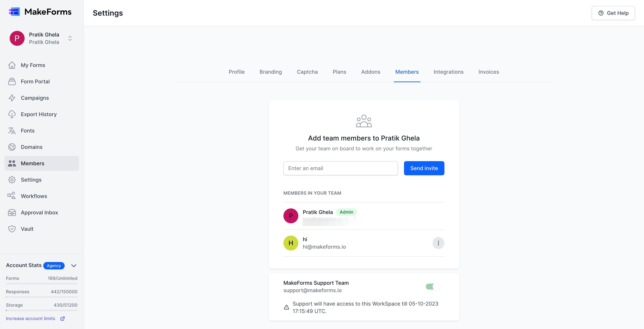The image size is (644, 329).
Task: Select the Members tab
Action: (407, 72)
